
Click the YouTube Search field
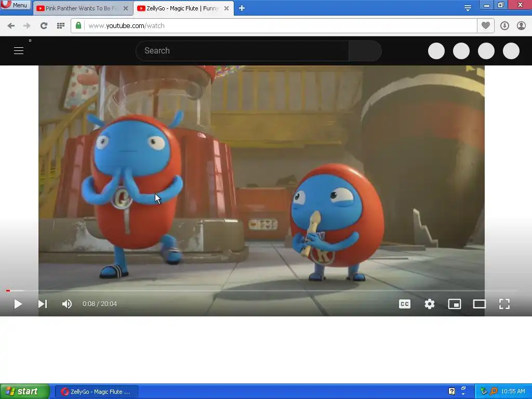[242, 51]
